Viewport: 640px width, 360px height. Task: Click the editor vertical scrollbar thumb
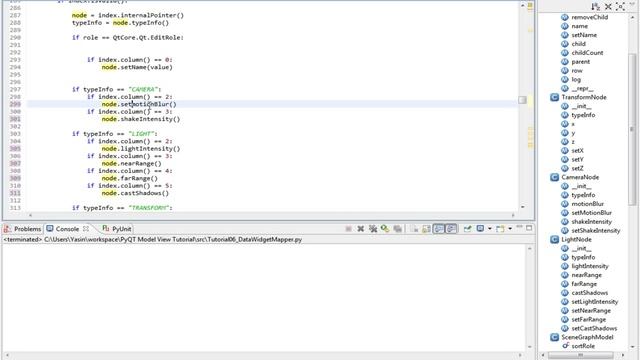[522, 100]
